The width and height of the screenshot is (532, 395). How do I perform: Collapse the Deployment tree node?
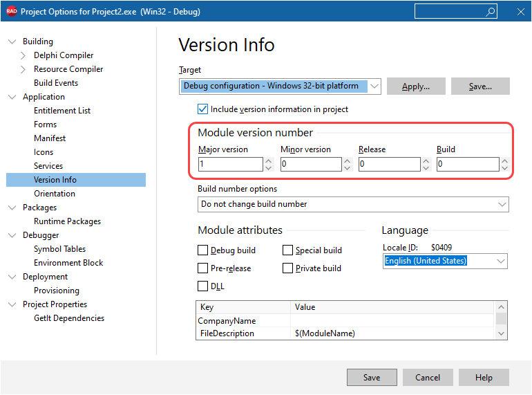tap(12, 277)
